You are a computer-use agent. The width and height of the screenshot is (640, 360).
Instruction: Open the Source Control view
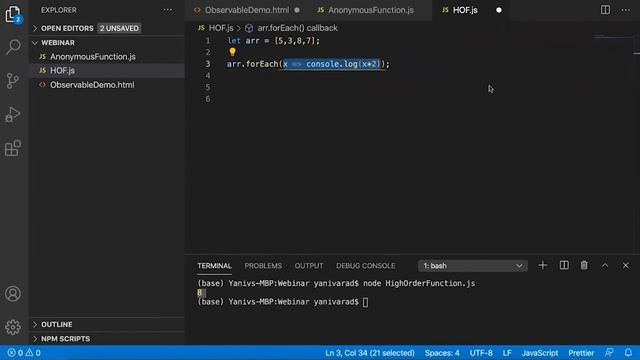click(13, 81)
